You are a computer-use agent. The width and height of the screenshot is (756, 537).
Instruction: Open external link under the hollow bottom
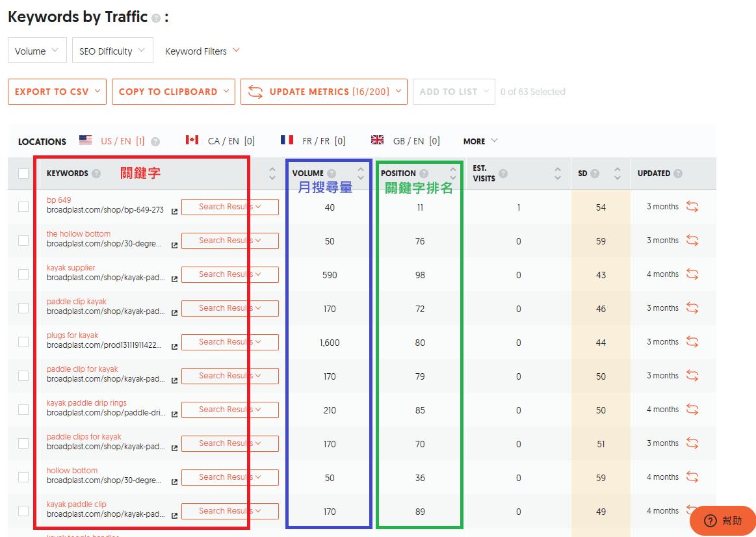[174, 245]
